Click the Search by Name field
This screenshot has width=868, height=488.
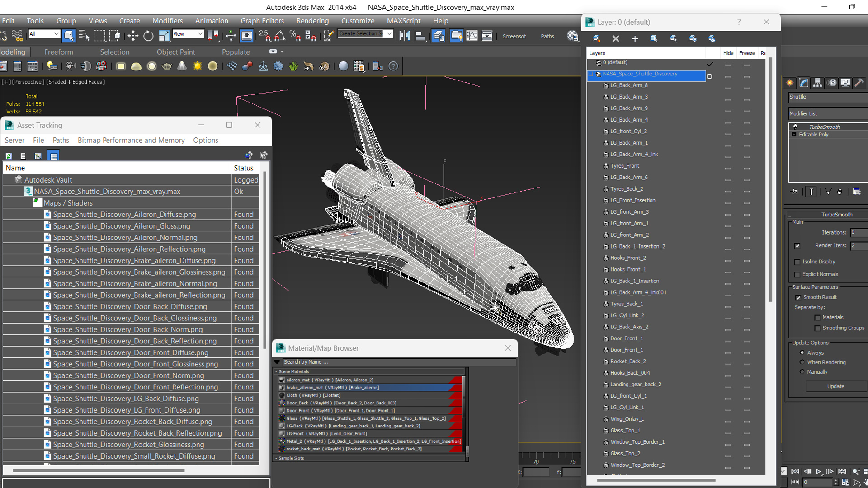[399, 362]
